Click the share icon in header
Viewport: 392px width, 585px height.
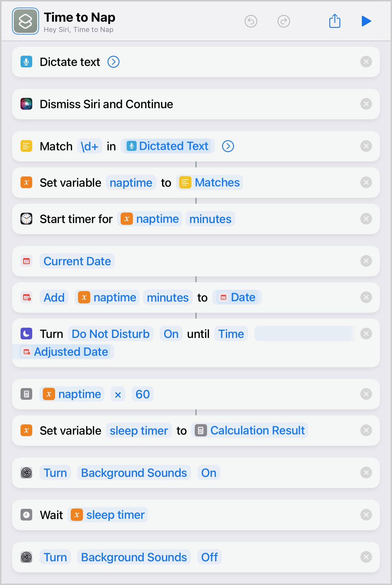[x=335, y=21]
